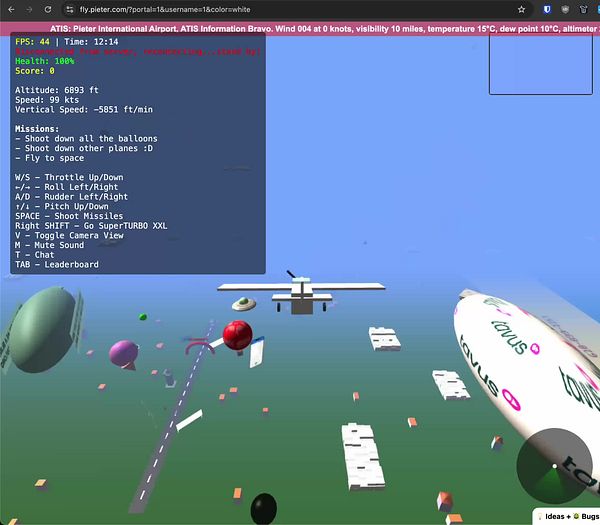This screenshot has height=525, width=600.
Task: Open the Ideas + Bugs link
Action: click(568, 516)
